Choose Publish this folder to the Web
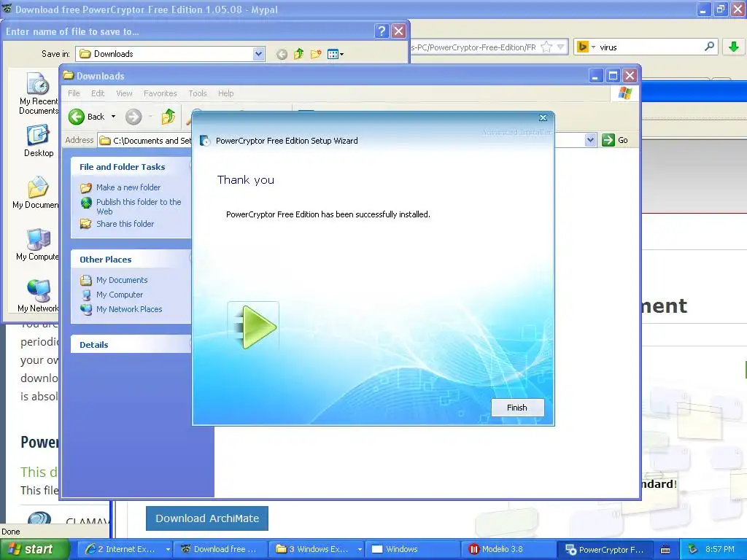This screenshot has width=747, height=560. 139,206
